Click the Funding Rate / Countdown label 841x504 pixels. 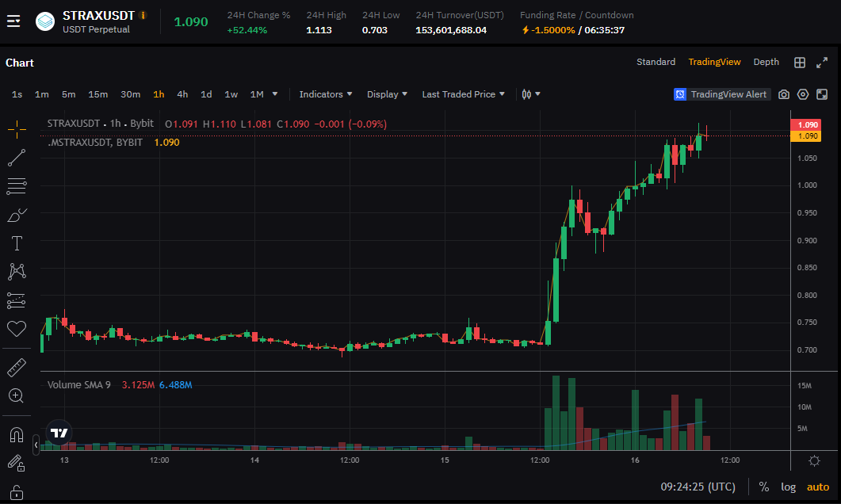click(x=576, y=15)
